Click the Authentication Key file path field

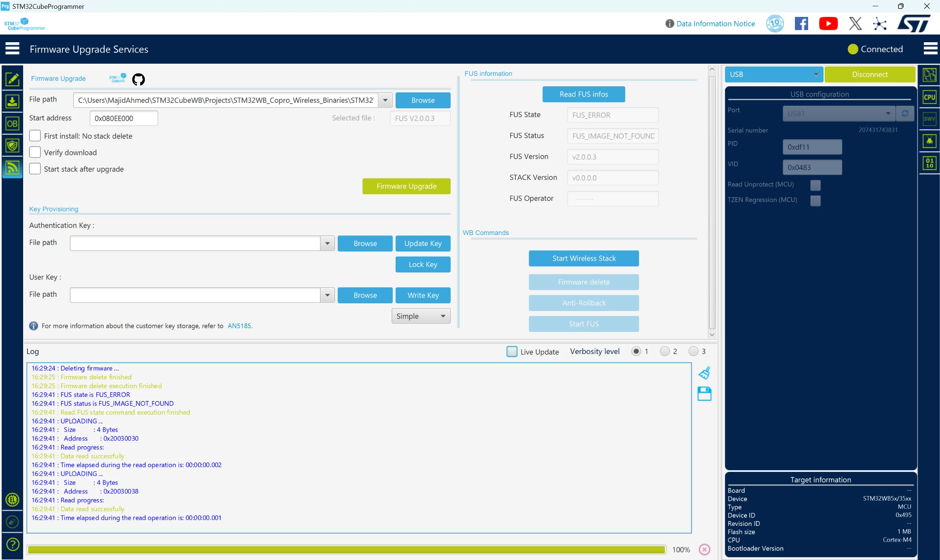pos(195,243)
